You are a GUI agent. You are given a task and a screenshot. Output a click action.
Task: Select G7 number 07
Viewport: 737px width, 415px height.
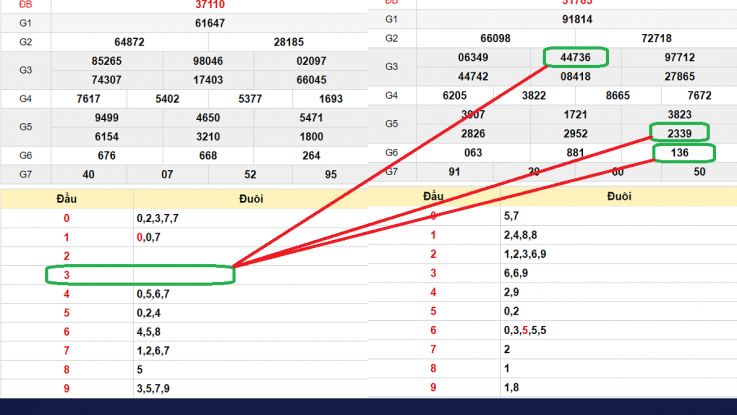click(x=167, y=174)
